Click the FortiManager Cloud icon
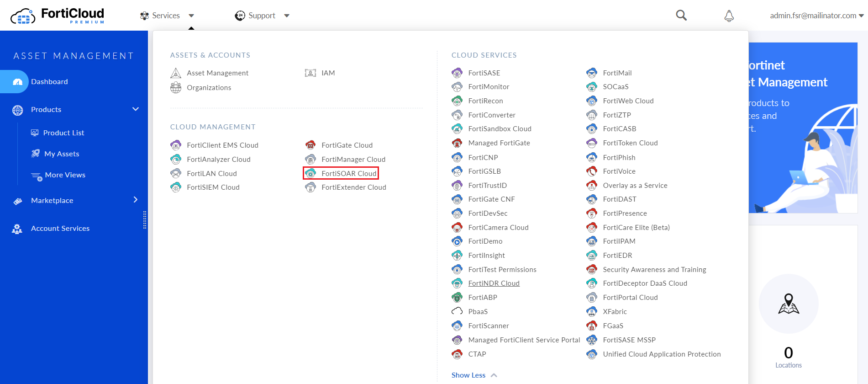Viewport: 868px width, 384px height. (x=310, y=160)
